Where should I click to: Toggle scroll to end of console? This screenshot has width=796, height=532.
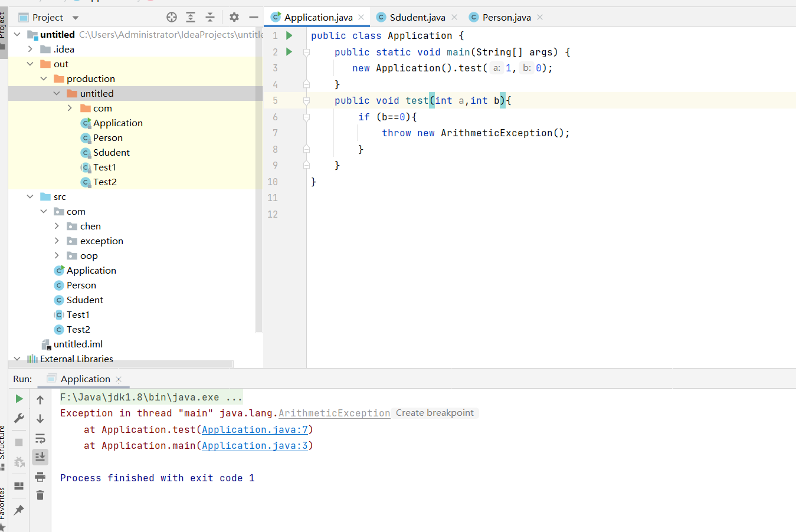click(x=40, y=457)
